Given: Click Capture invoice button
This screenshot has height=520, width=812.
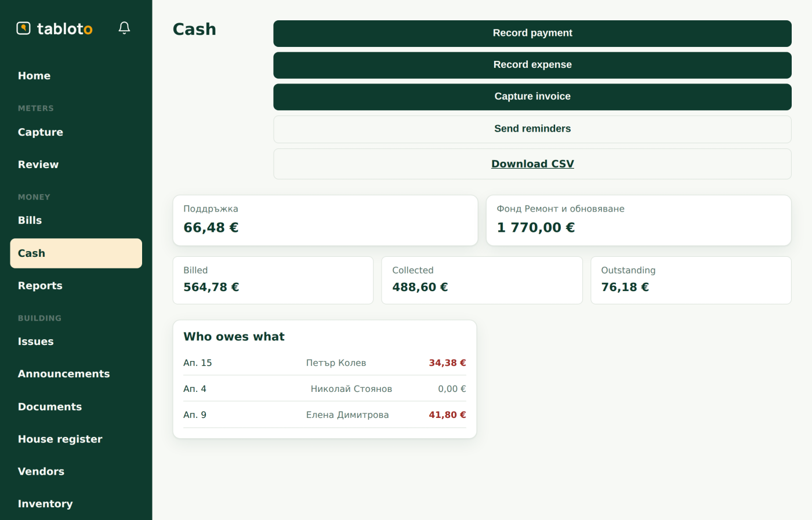Looking at the screenshot, I should [532, 97].
